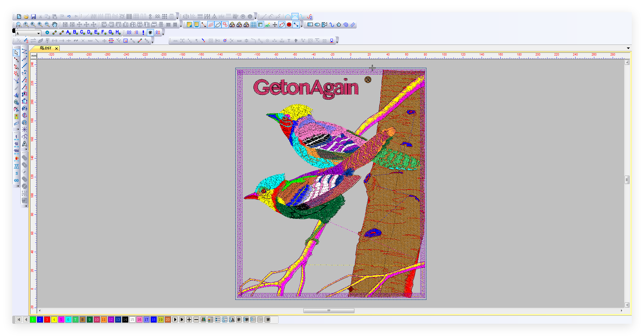Click the GO stitch navigation icon
The width and height of the screenshot is (644, 336).
tap(16, 180)
